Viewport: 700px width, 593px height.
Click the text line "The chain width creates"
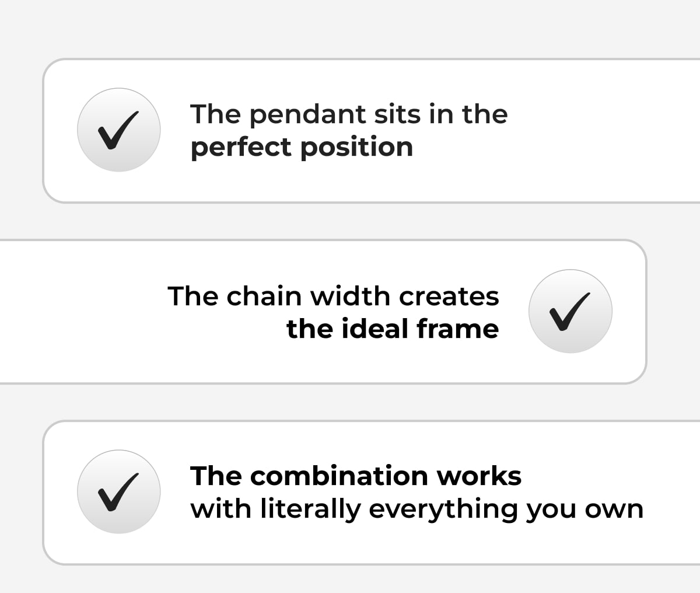(333, 296)
